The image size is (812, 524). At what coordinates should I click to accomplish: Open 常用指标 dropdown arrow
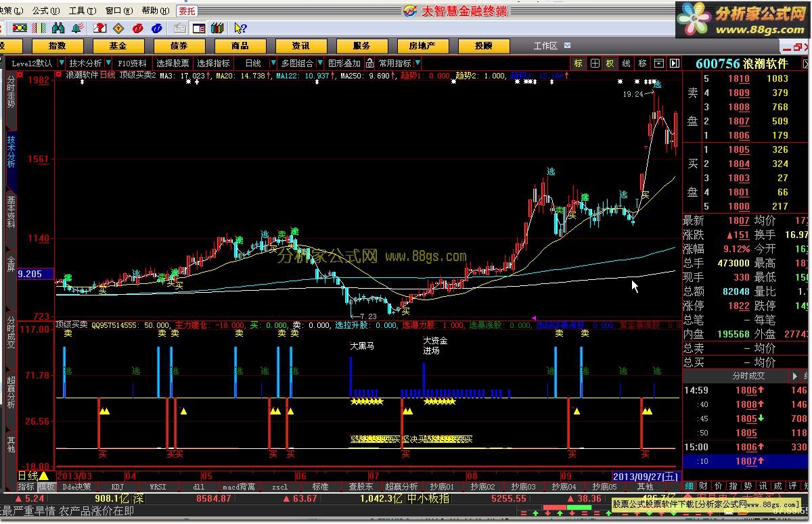(418, 64)
